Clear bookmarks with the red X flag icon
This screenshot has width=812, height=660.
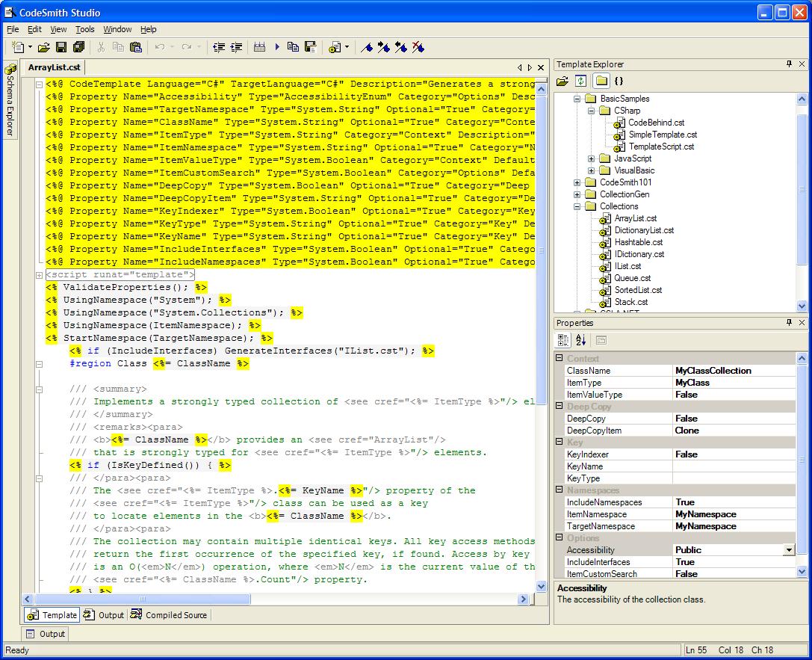[x=418, y=48]
